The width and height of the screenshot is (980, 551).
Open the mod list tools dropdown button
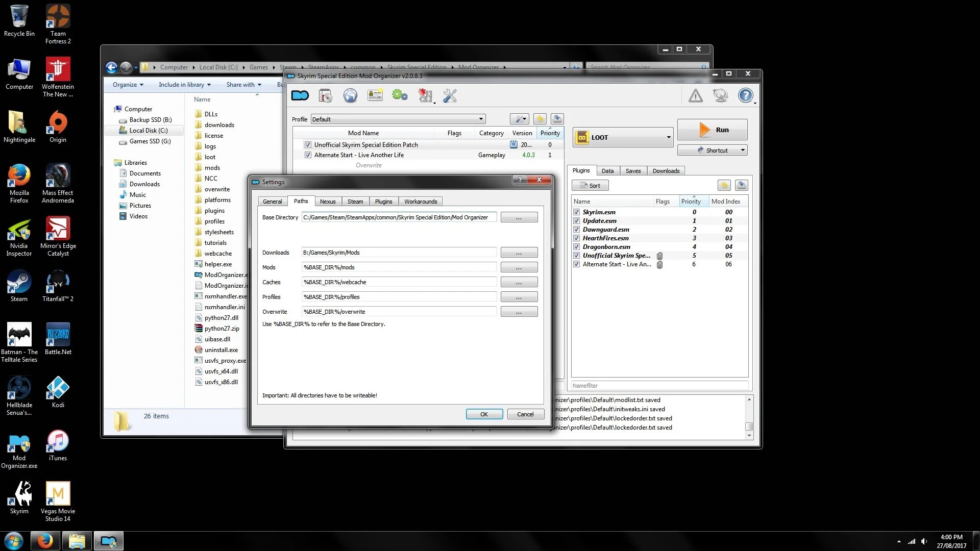pyautogui.click(x=520, y=119)
